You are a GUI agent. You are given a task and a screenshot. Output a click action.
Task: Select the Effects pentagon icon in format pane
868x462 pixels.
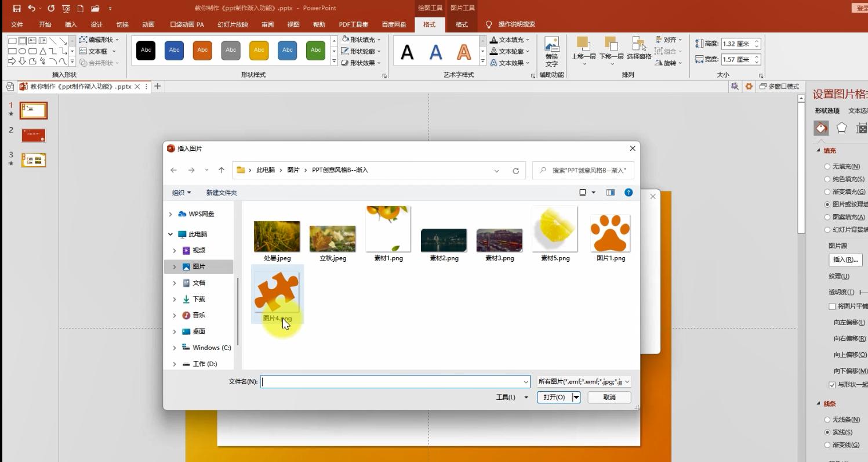tap(841, 128)
